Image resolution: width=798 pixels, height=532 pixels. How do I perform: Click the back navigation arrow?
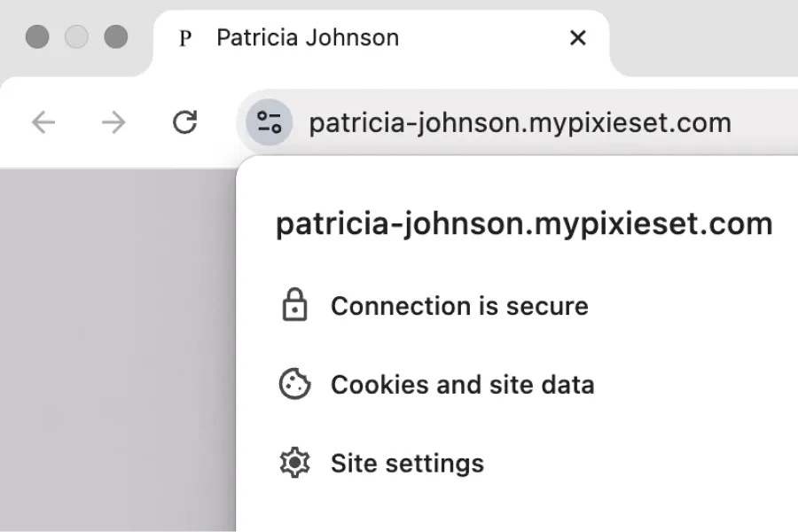point(43,123)
